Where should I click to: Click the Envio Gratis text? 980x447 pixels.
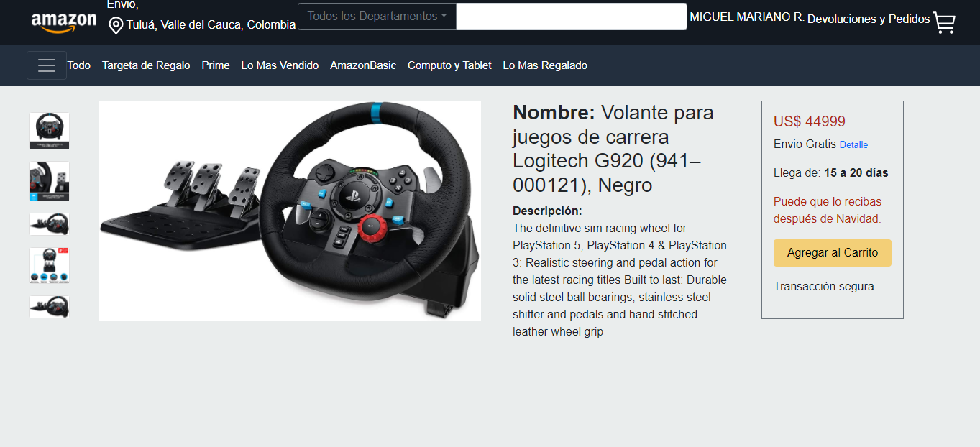point(805,144)
